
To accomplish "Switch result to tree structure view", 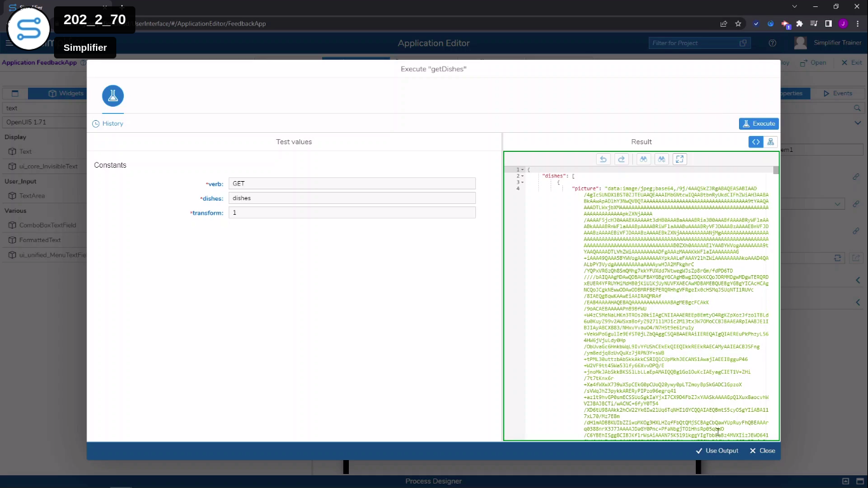I will (771, 142).
